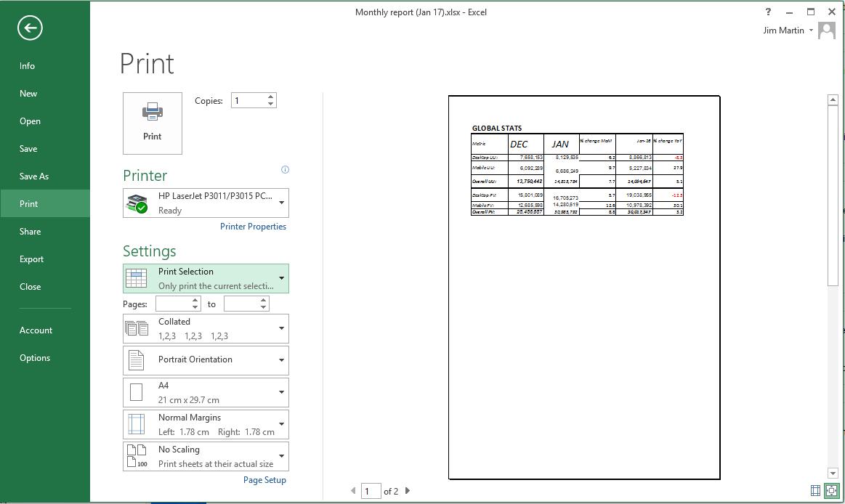Click the back arrow to leave Print view
The height and width of the screenshot is (504, 845).
click(28, 28)
